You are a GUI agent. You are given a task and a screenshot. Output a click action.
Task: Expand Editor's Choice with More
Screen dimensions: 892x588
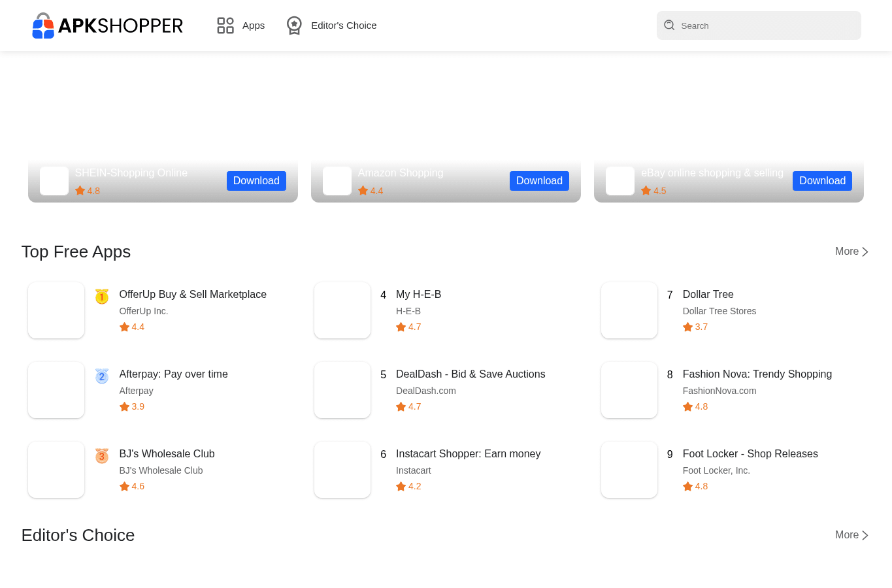click(851, 535)
